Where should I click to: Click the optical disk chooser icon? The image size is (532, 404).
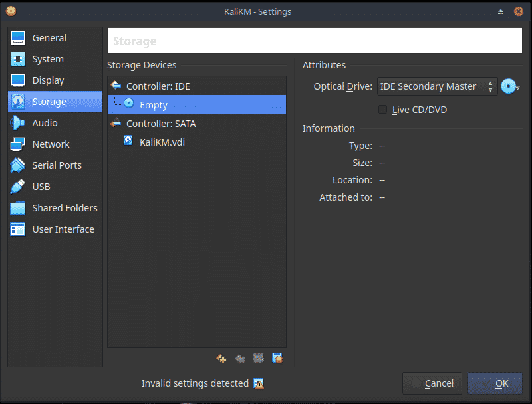pyautogui.click(x=509, y=86)
